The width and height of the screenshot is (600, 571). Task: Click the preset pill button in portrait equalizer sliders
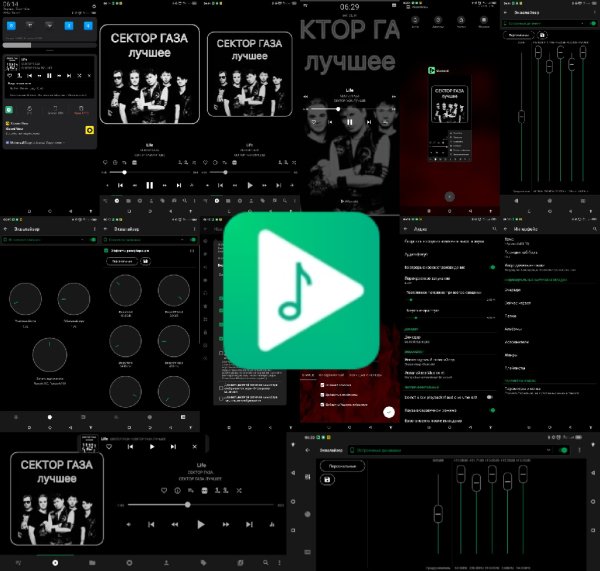point(518,35)
